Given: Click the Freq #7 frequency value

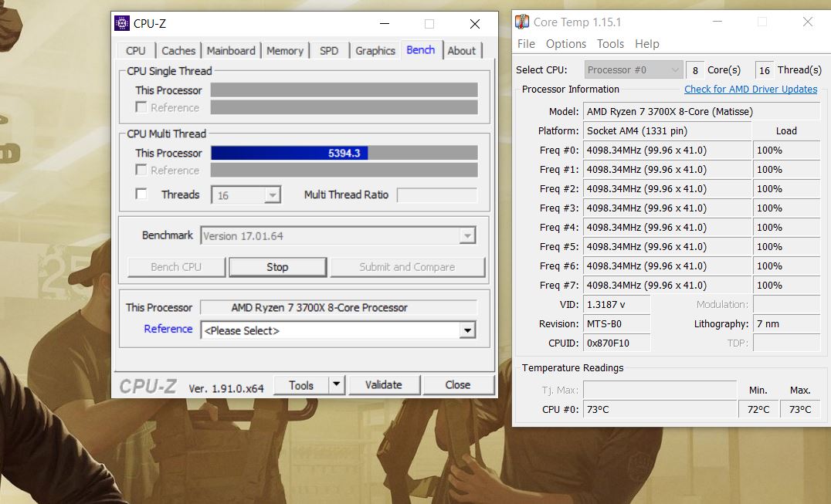Looking at the screenshot, I should coord(667,286).
